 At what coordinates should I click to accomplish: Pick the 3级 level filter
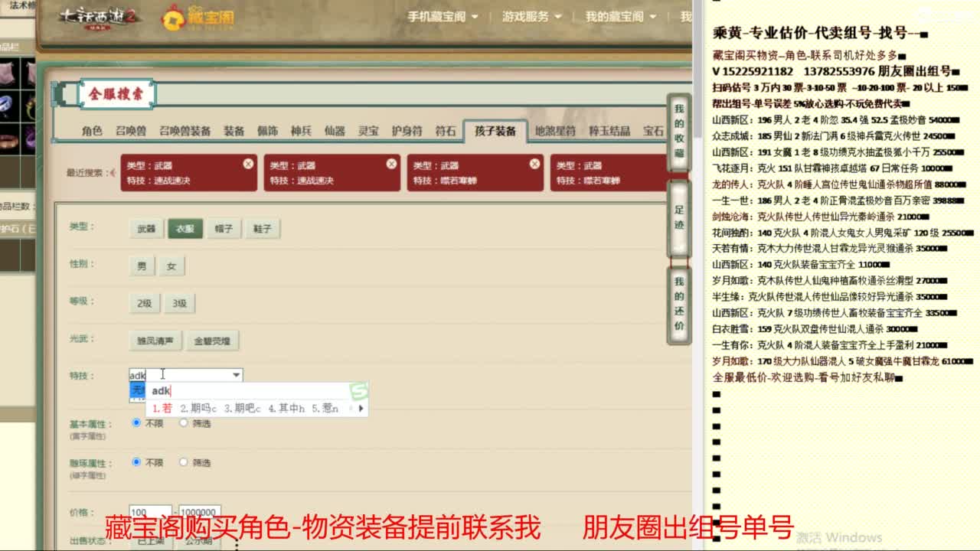tap(179, 304)
